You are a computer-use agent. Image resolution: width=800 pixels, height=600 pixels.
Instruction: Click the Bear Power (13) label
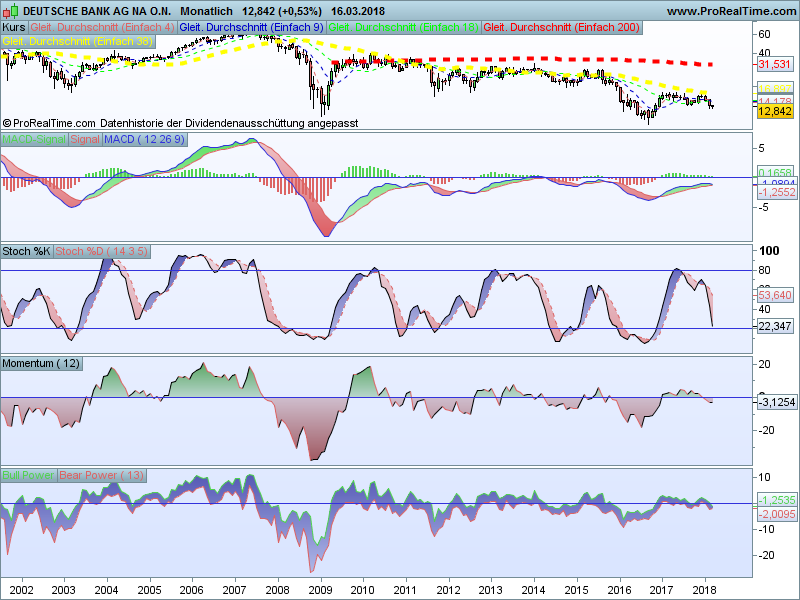102,475
